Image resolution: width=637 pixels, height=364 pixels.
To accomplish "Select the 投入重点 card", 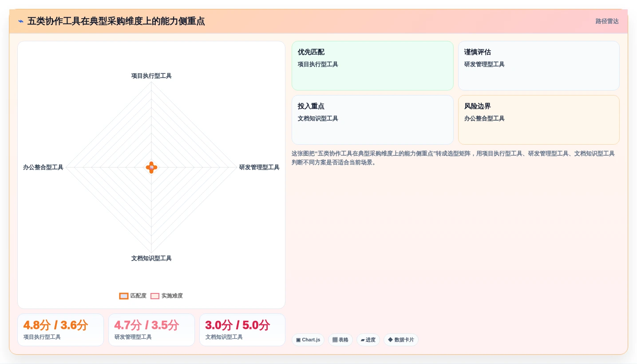I will [x=372, y=120].
